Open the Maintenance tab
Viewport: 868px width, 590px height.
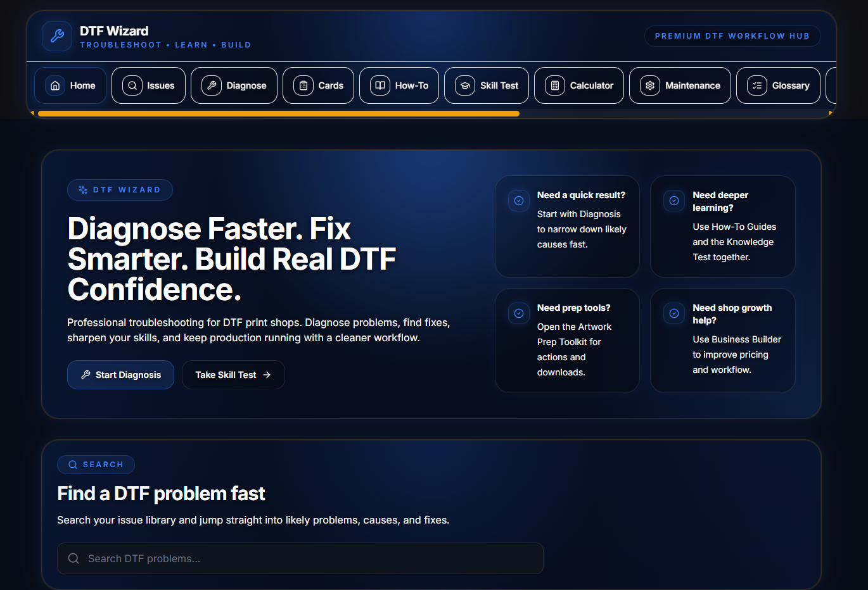point(680,85)
